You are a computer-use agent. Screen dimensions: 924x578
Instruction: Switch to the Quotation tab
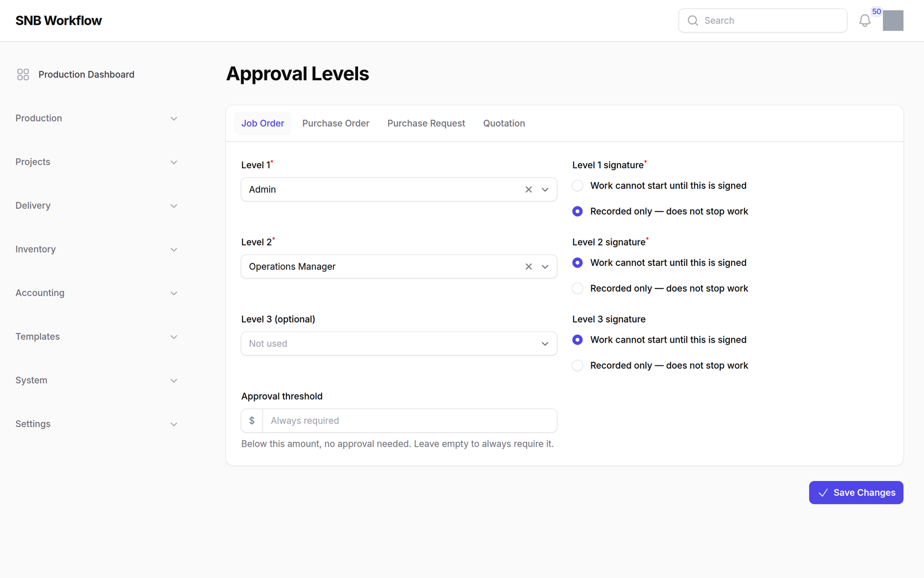[x=504, y=123]
